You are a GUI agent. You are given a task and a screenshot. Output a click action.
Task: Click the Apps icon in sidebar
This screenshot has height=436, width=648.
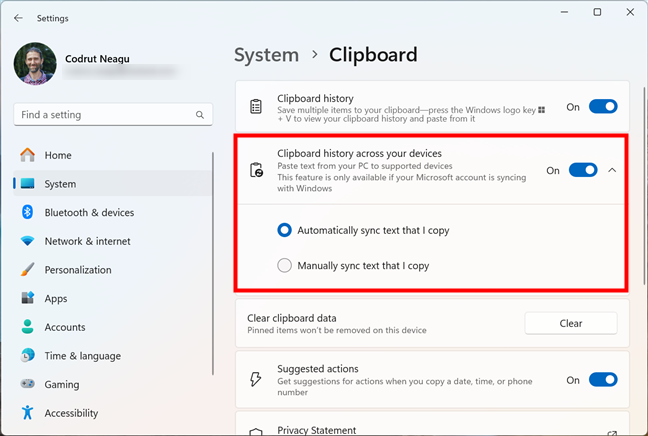pyautogui.click(x=28, y=298)
